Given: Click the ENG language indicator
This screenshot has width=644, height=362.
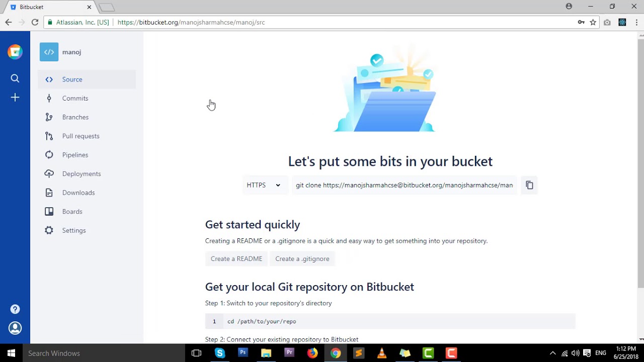Looking at the screenshot, I should coord(601,353).
